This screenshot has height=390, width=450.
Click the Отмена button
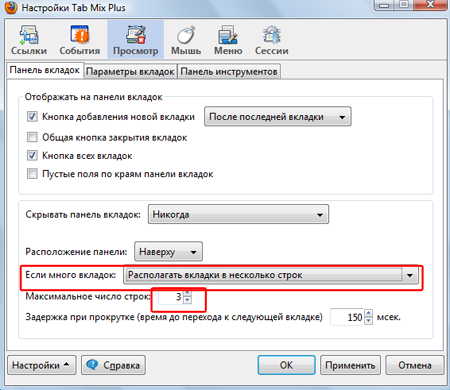[415, 365]
